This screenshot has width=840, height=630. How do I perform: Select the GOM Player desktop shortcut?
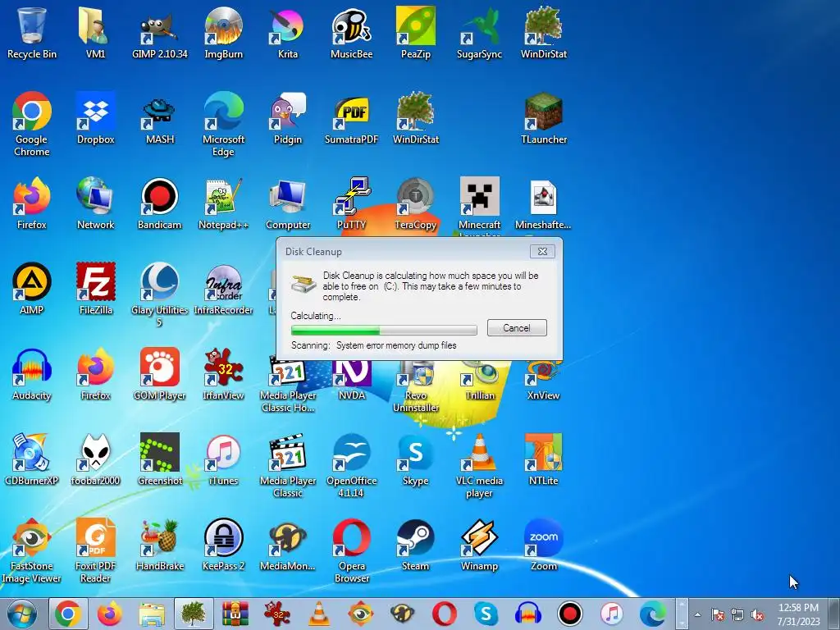160,374
